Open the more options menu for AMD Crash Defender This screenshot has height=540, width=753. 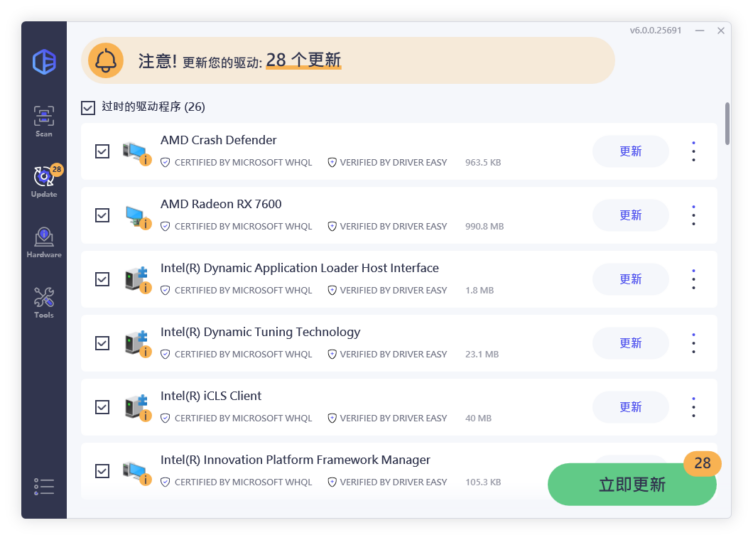pyautogui.click(x=693, y=151)
